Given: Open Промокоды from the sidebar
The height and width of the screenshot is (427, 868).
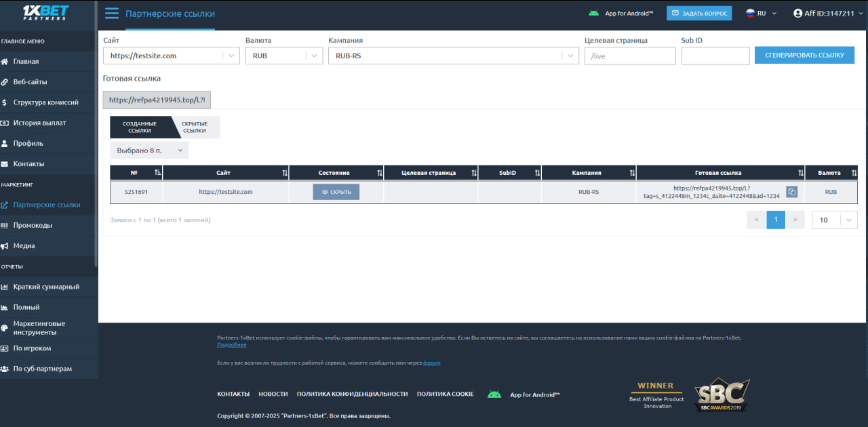Looking at the screenshot, I should (33, 225).
